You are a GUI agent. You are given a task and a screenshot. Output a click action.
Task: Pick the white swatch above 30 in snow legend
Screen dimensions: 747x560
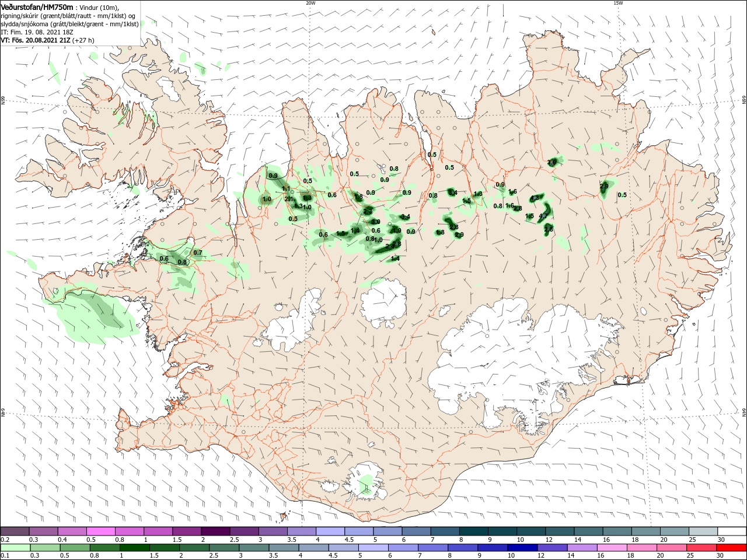[731, 531]
